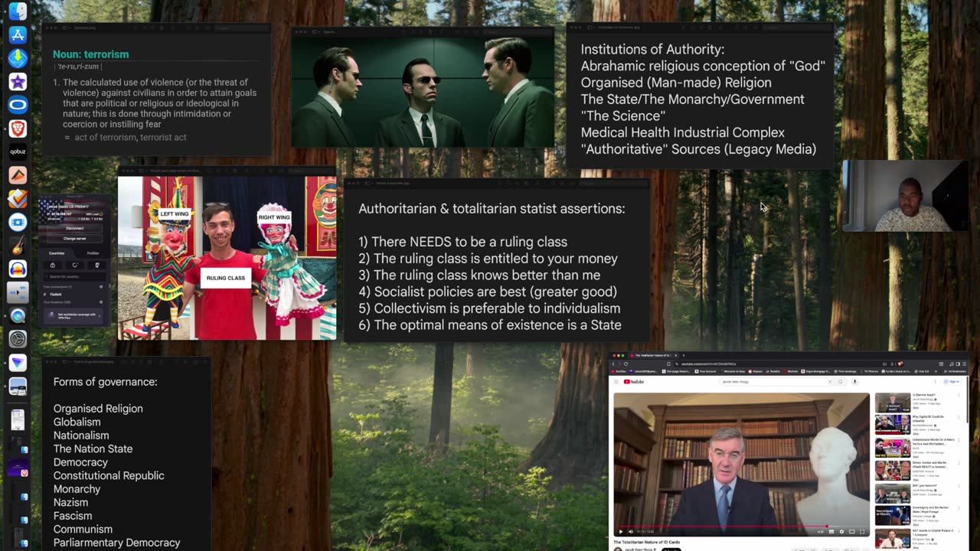Click the YouTube video progress bar
Viewport: 980px width, 551px height.
click(741, 527)
